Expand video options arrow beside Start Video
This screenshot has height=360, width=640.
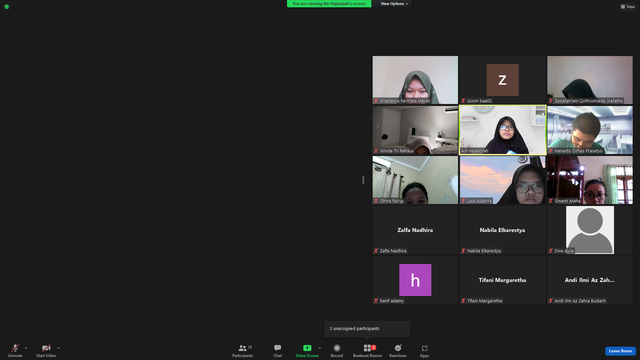58,348
